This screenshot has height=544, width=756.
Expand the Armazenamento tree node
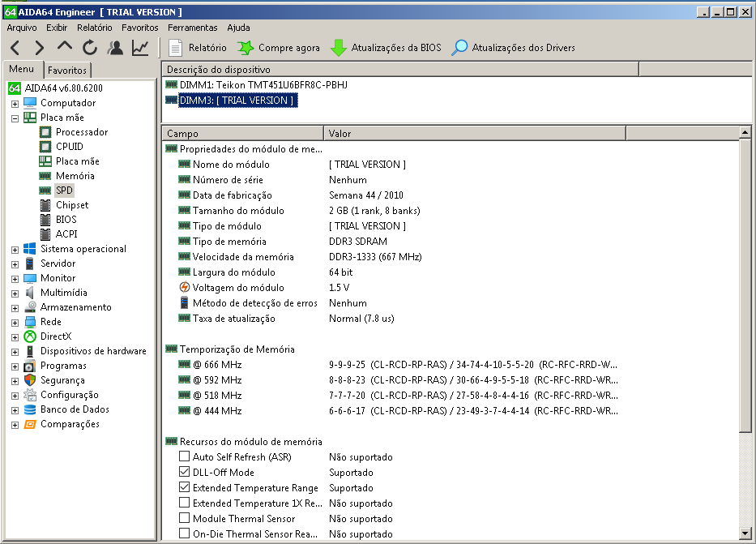[x=15, y=308]
